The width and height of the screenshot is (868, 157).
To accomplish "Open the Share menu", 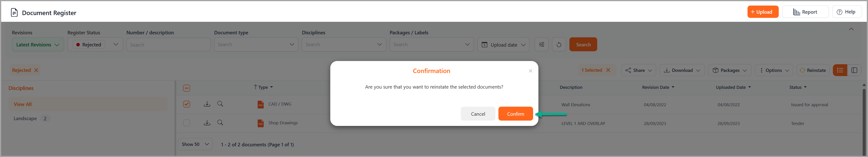I will coord(639,70).
